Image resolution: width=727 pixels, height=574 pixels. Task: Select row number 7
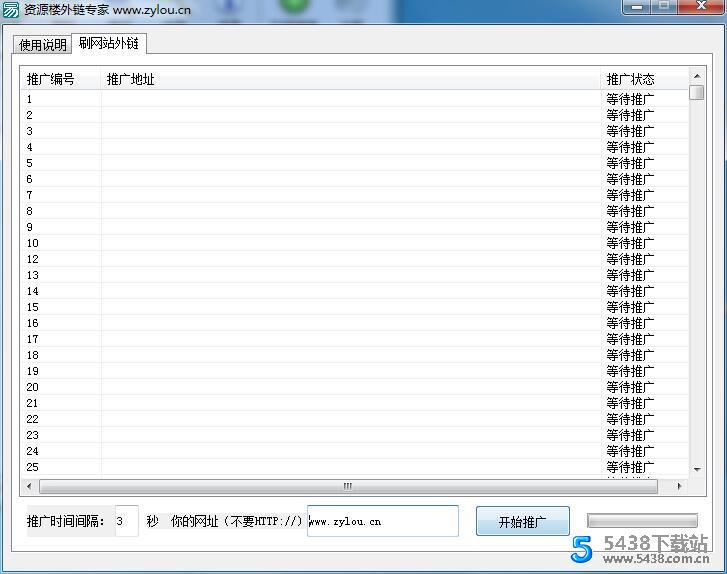coord(355,195)
